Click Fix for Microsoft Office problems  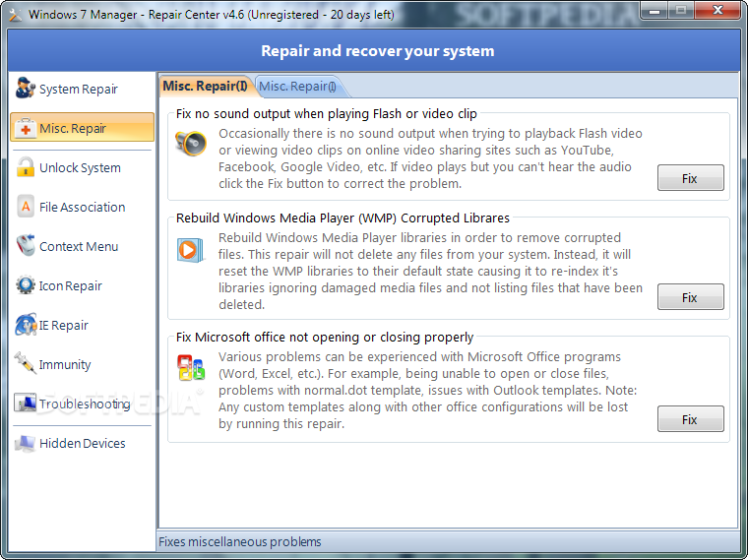690,419
